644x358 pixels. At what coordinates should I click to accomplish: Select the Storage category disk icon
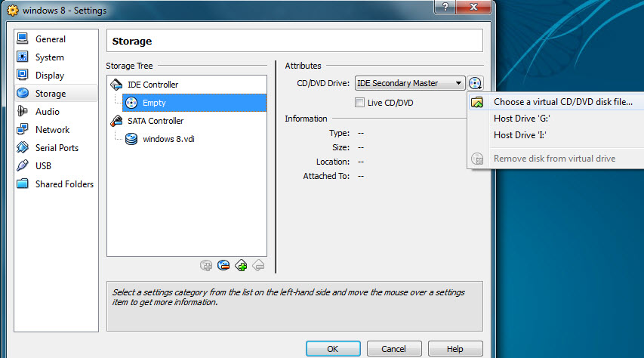pos(23,93)
